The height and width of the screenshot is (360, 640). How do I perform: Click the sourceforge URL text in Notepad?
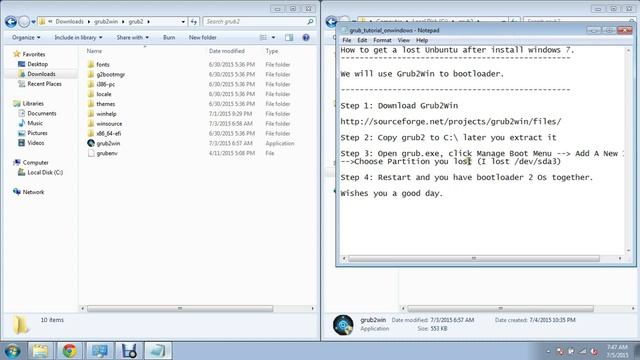451,122
